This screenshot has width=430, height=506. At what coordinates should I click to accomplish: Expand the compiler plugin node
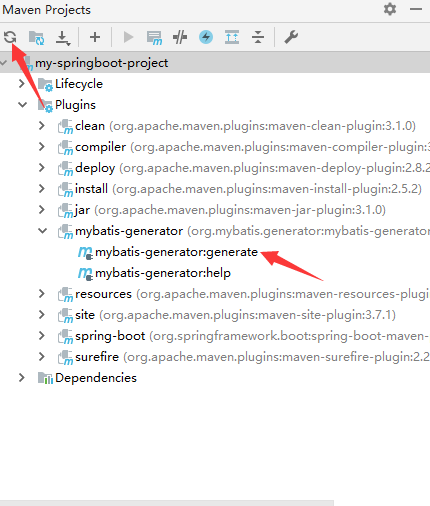pos(42,147)
